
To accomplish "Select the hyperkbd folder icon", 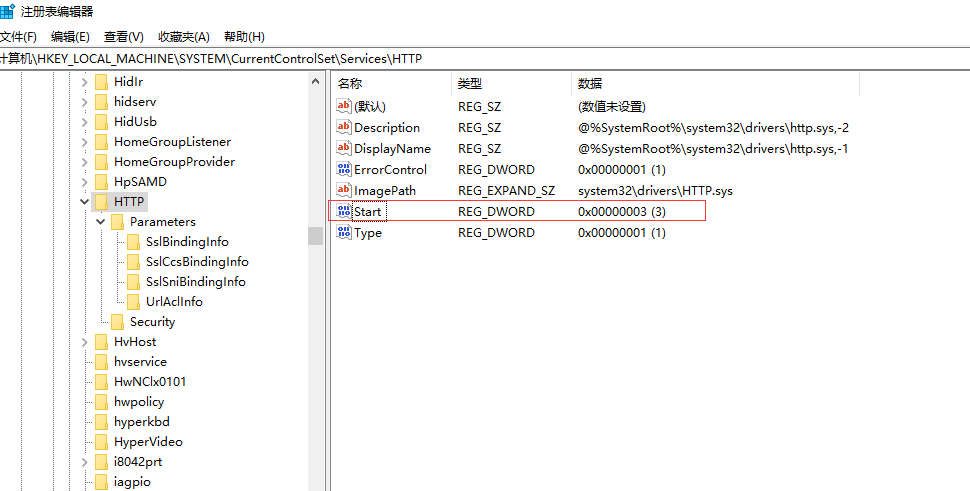I will [x=101, y=422].
